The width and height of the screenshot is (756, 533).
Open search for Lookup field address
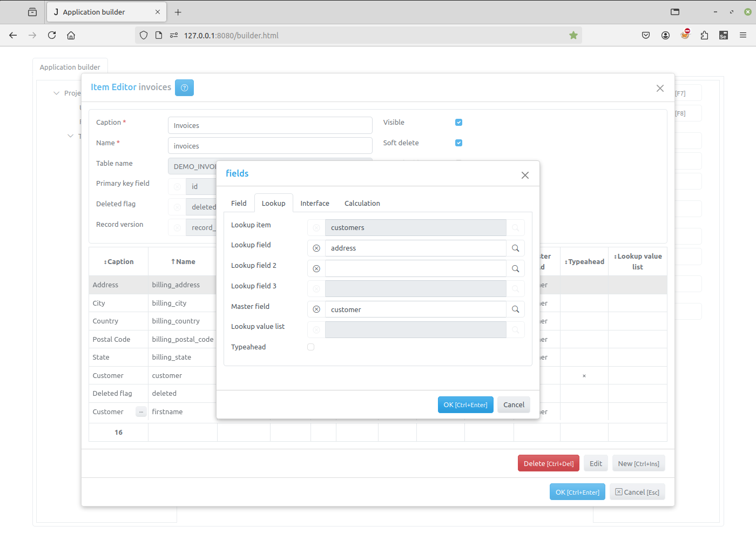[515, 248]
